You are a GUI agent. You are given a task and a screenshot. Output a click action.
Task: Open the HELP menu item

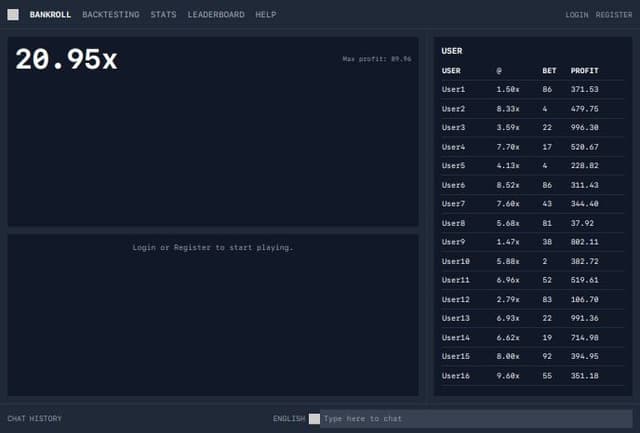coord(266,15)
